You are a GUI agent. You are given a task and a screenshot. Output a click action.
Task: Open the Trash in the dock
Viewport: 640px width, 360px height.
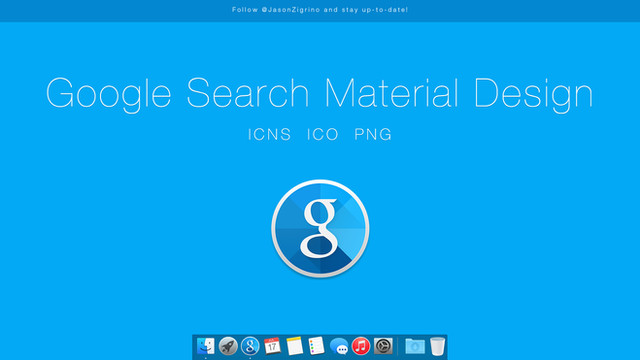pos(438,346)
